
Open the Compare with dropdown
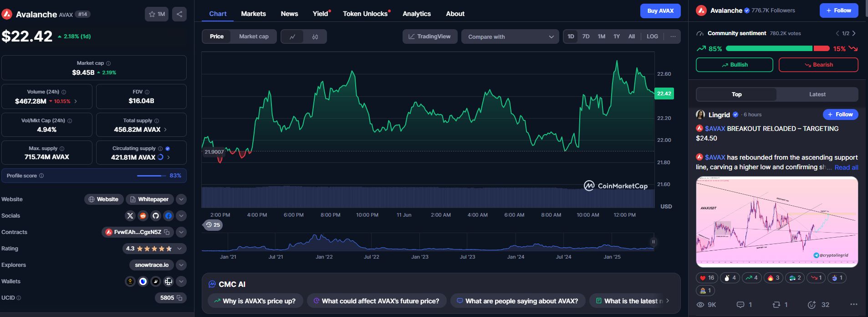(x=510, y=36)
